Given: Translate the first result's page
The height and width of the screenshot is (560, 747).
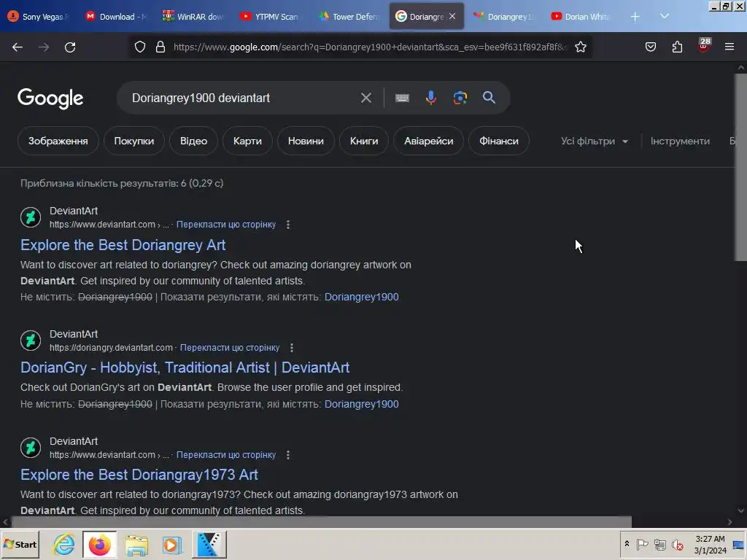Looking at the screenshot, I should [226, 225].
